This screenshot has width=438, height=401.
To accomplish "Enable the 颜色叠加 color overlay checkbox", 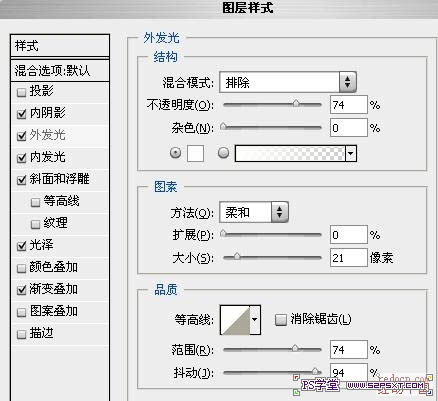I will (21, 268).
